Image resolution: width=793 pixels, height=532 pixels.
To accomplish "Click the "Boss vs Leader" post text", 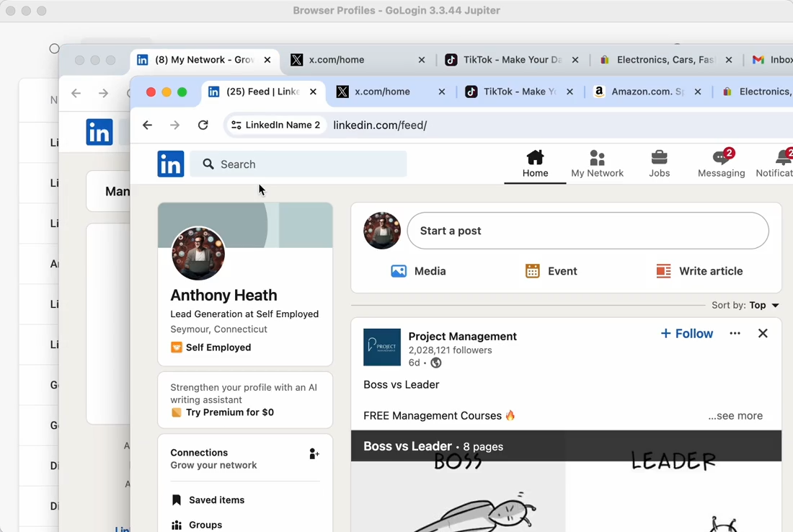I will [x=401, y=384].
